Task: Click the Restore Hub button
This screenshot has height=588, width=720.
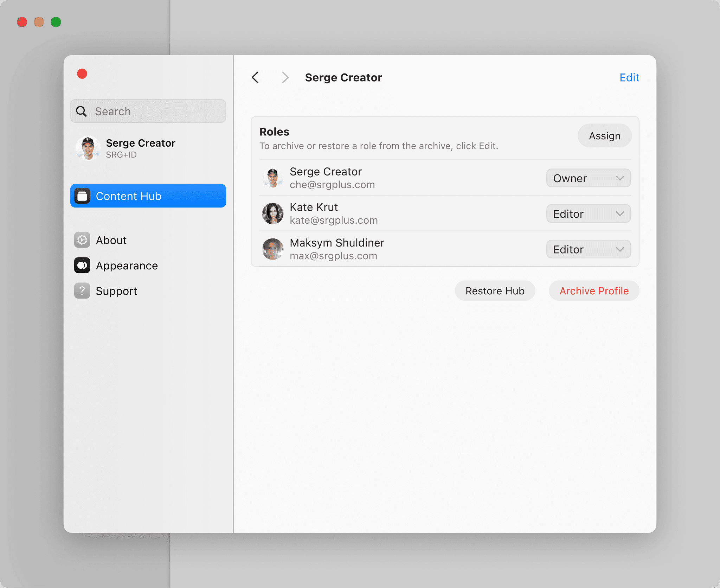Action: pos(495,291)
